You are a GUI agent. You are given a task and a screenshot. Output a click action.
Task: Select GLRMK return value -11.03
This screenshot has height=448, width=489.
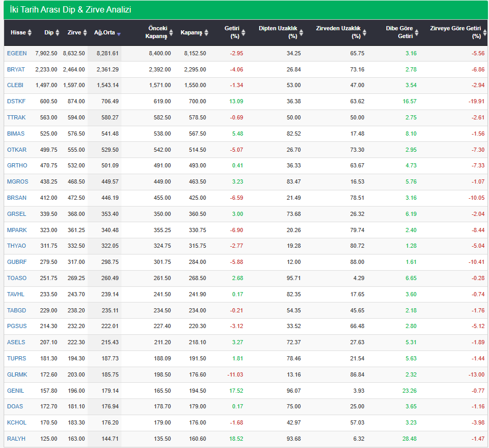tap(235, 374)
